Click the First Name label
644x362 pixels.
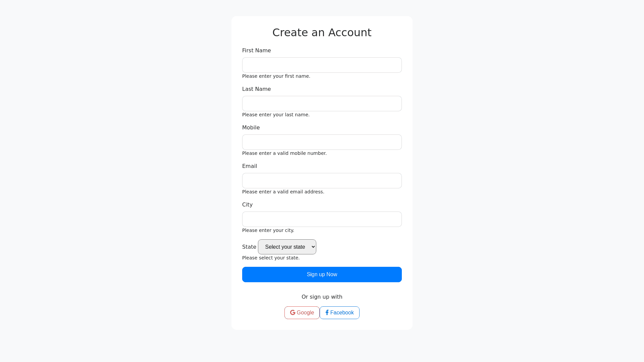coord(257,51)
